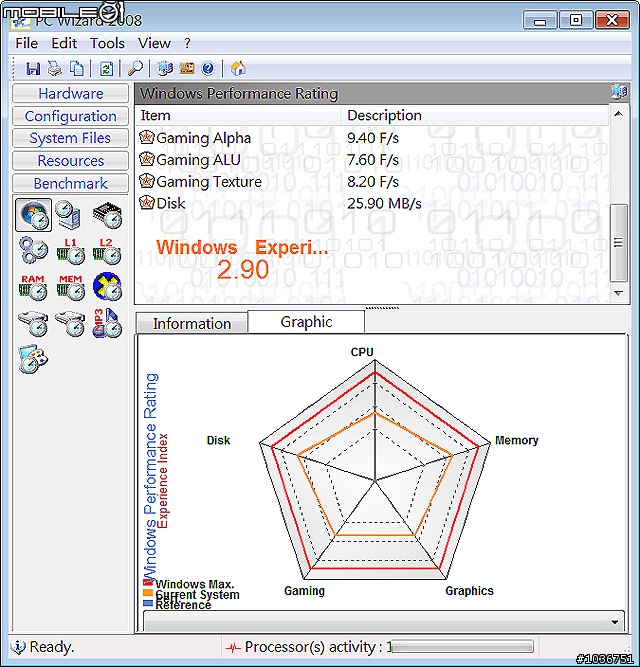This screenshot has height=667, width=640.
Task: Select the Gaming ALU row text
Action: coord(199,160)
